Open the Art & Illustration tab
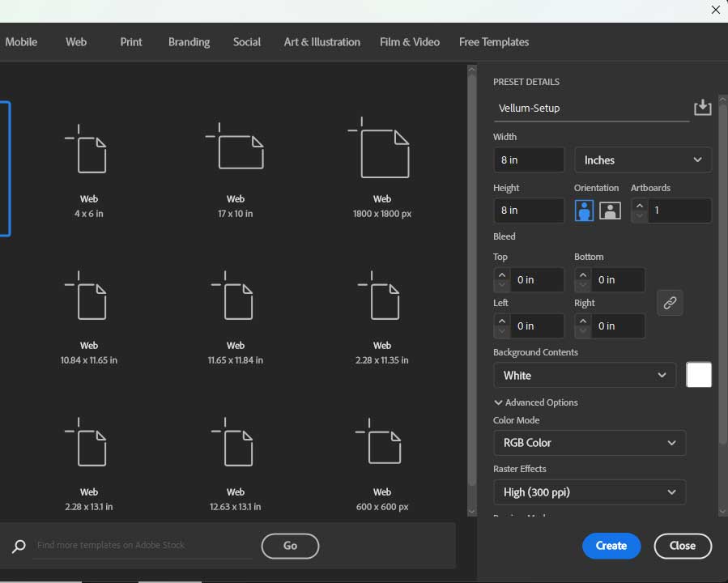Viewport: 728px width, 583px height. (x=321, y=42)
